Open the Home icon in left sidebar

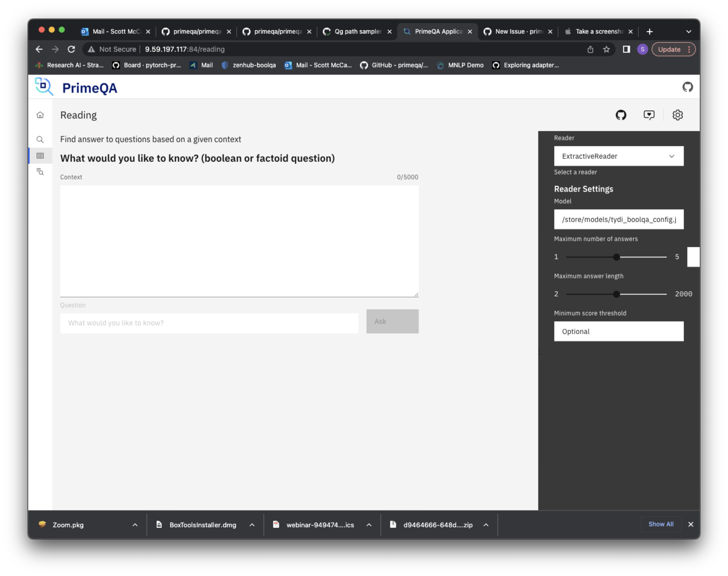click(40, 115)
